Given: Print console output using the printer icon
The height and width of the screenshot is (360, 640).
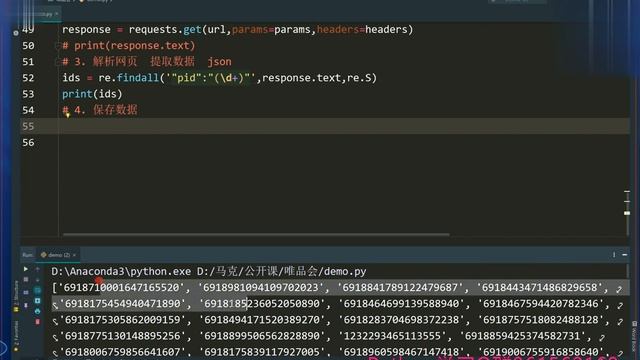Looking at the screenshot, I should tap(38, 311).
